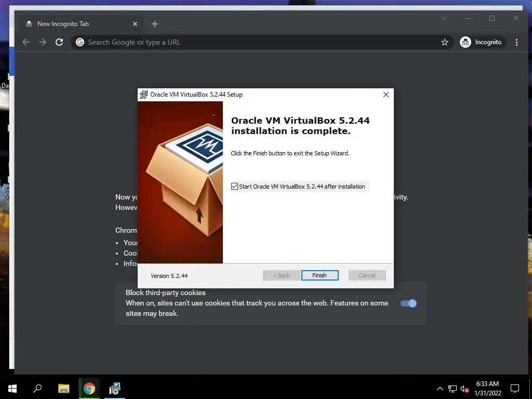Screen dimensions: 532x399
Task: Bookmark this tab with the star icon
Action: point(445,42)
